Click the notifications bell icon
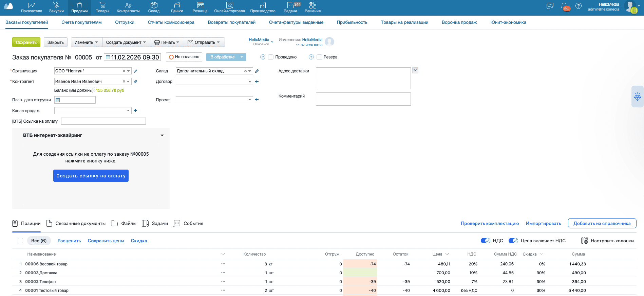This screenshot has height=296, width=644. point(564,6)
